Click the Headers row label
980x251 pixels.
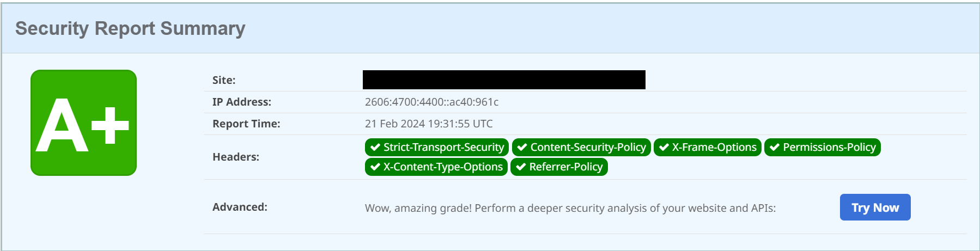pyautogui.click(x=236, y=157)
